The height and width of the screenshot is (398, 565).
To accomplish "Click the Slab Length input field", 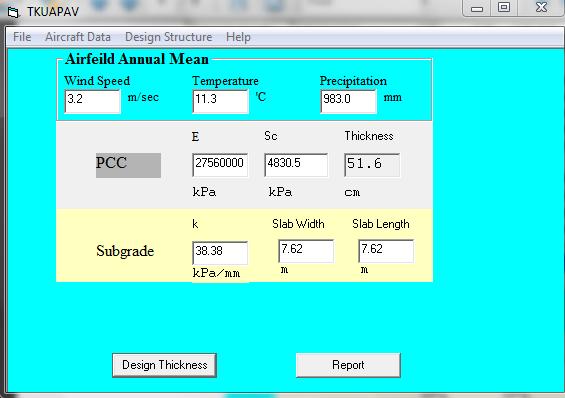I will click(386, 251).
